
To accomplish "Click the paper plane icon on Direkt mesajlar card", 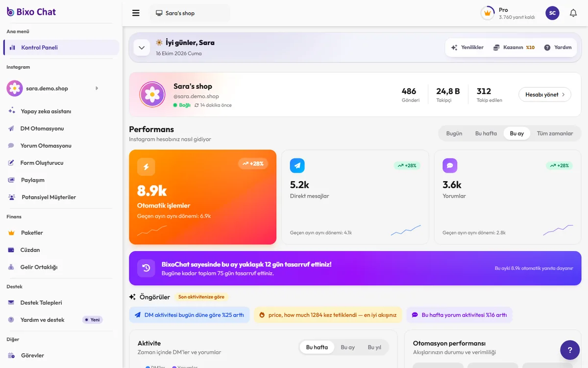I will point(297,165).
